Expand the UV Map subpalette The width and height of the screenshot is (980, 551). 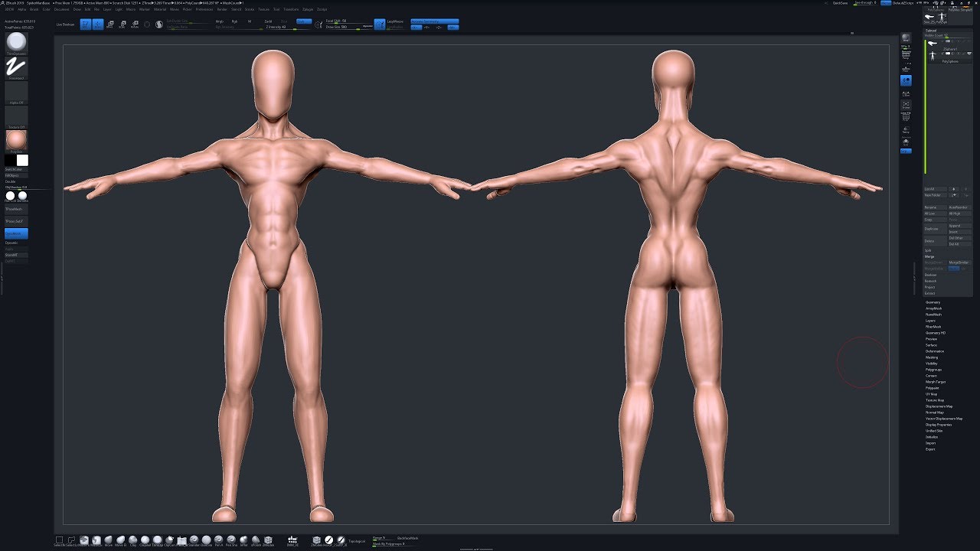[x=931, y=394]
